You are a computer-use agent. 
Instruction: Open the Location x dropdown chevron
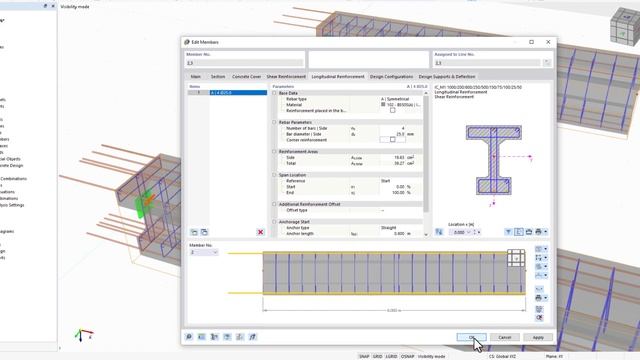pyautogui.click(x=469, y=232)
